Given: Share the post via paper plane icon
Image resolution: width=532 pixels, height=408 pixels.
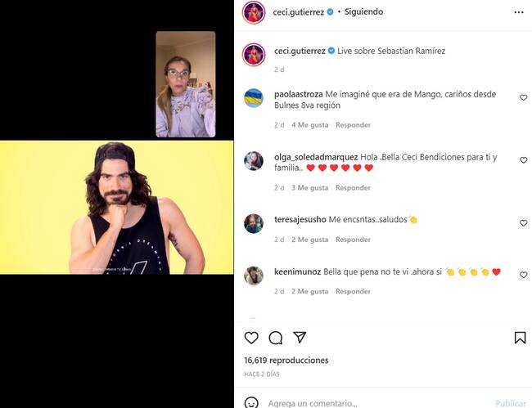Looking at the screenshot, I should [300, 338].
